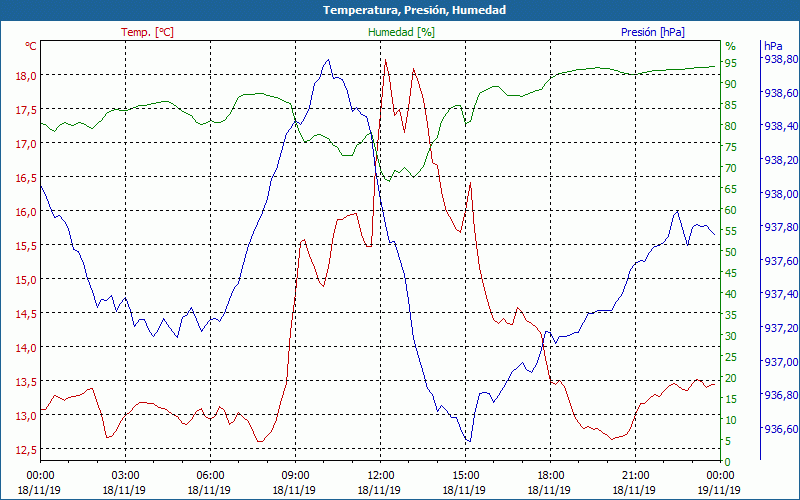Screen dimensions: 800x500
Task: Click the '20' humidity axis value
Action: [x=731, y=378]
